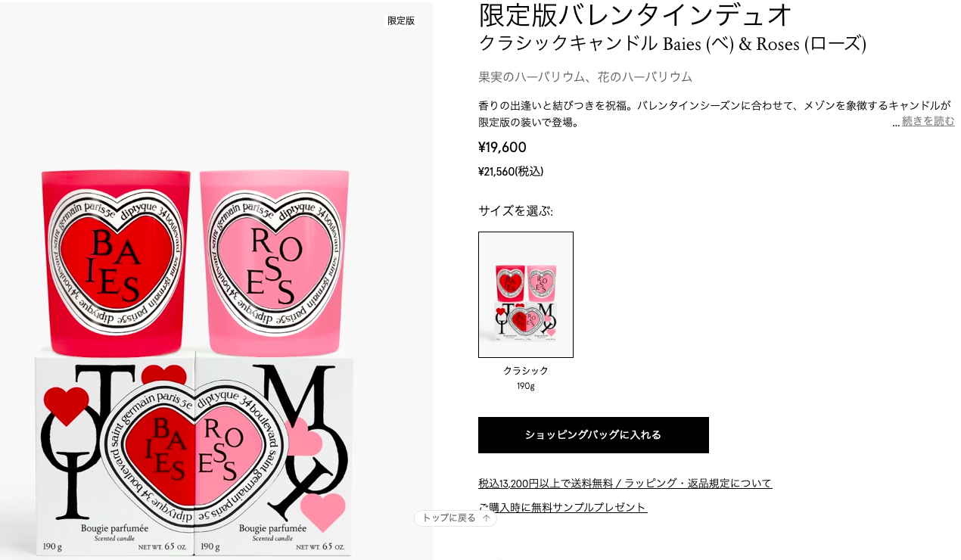Click the red heart at the box's upper left
This screenshot has width=961, height=560.
(x=66, y=405)
